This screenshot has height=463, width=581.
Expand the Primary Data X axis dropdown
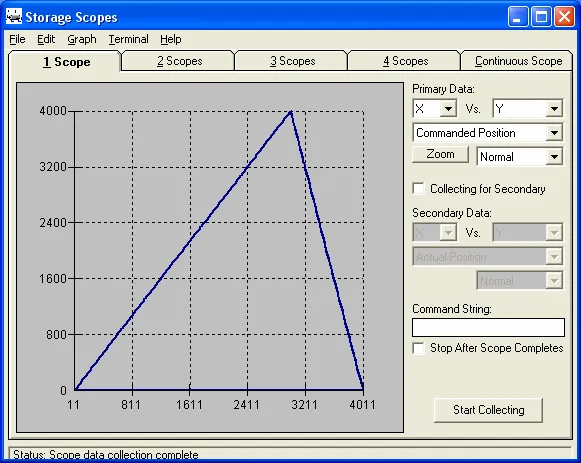coord(448,109)
